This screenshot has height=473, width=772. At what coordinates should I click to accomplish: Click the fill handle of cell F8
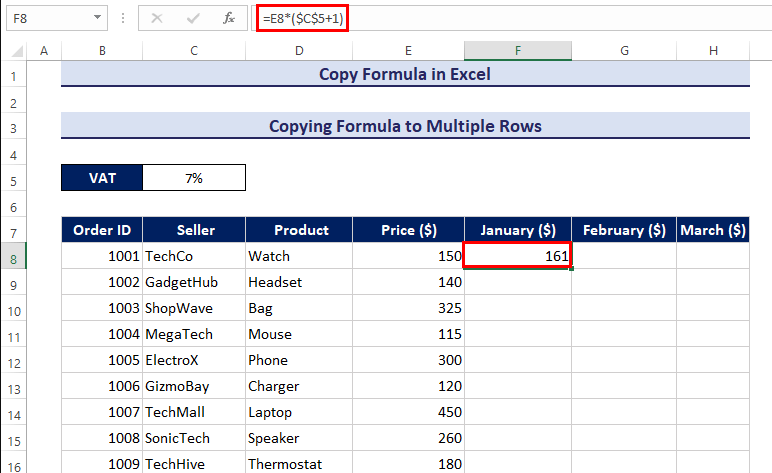coord(571,268)
